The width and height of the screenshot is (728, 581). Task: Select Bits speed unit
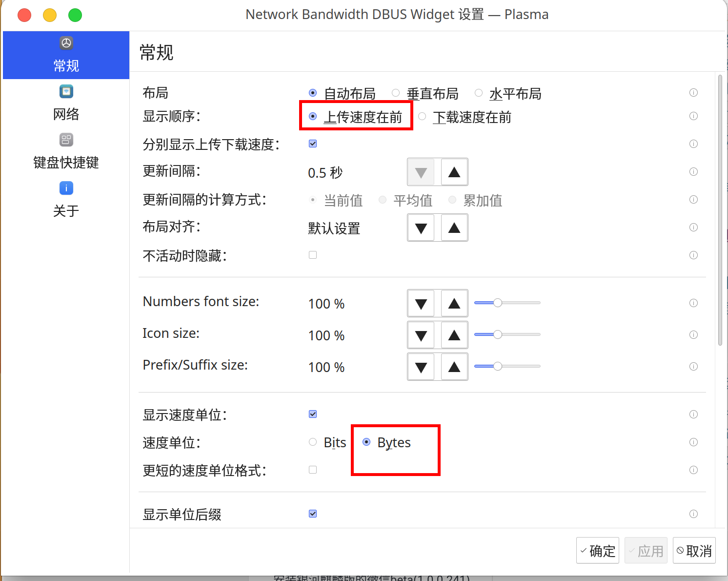point(327,442)
